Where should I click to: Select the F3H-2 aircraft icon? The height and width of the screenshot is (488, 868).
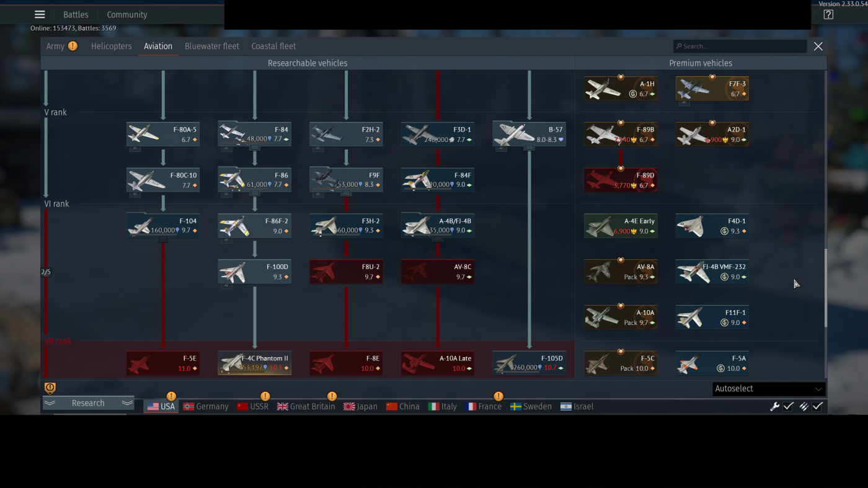(325, 226)
